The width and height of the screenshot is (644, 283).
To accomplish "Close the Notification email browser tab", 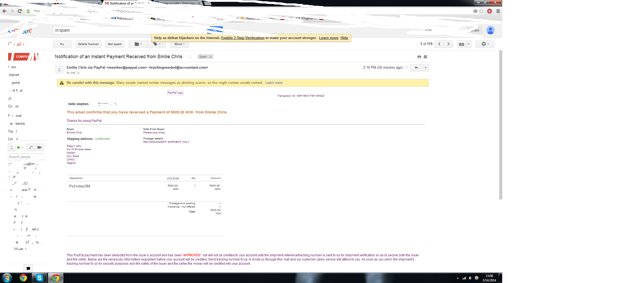I will [x=149, y=3].
